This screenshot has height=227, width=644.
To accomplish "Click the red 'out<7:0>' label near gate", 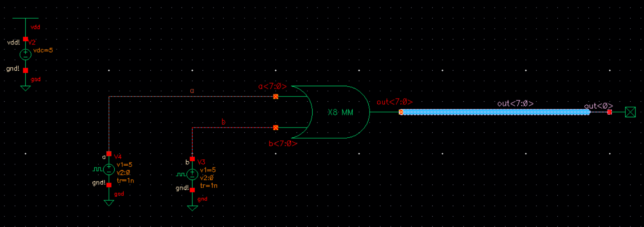I will [395, 102].
